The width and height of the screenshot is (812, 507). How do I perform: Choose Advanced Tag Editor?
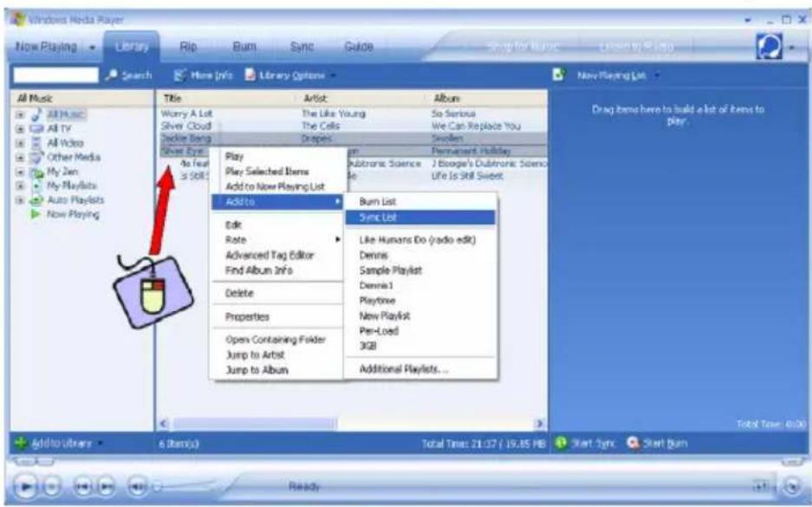click(278, 255)
